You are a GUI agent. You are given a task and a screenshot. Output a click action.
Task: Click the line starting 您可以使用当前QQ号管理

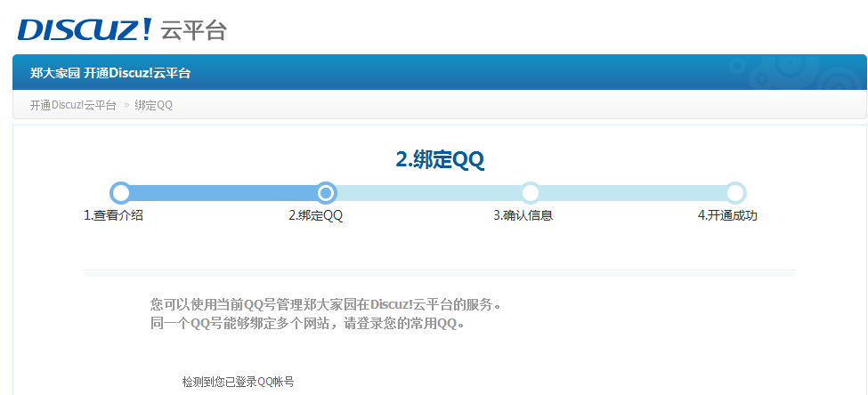(326, 304)
